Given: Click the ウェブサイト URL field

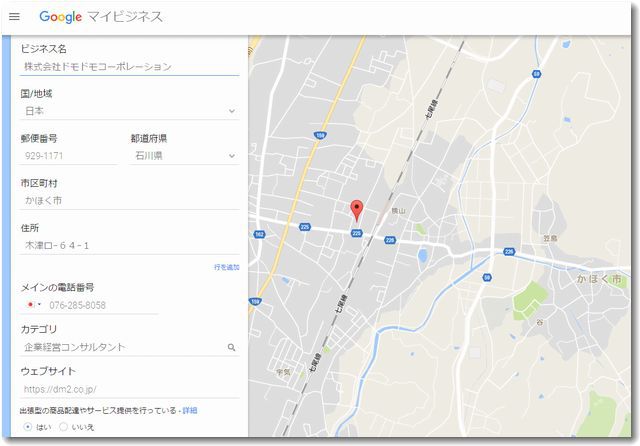Looking at the screenshot, I should click(x=130, y=389).
